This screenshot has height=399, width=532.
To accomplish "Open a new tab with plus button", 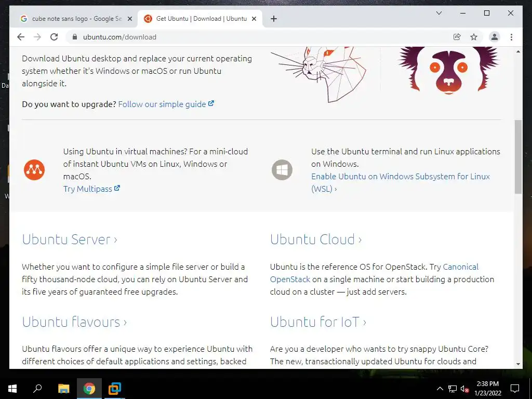I will click(x=274, y=19).
